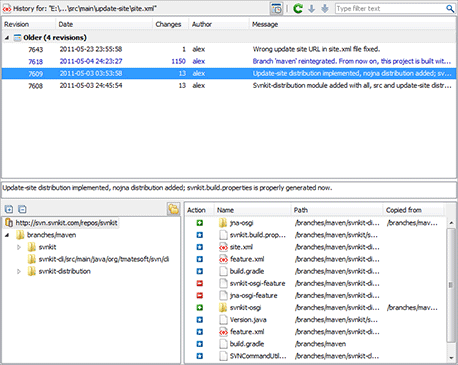This screenshot has height=365, width=458.
Task: Click the collapse all icon in tree panel
Action: click(x=22, y=209)
